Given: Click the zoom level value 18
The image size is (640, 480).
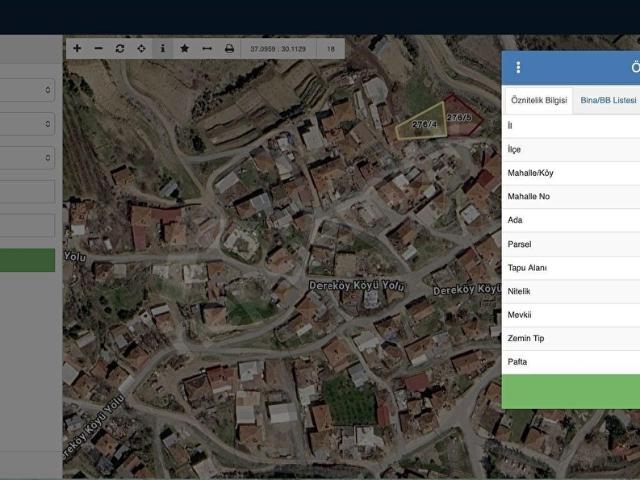Looking at the screenshot, I should (x=331, y=49).
